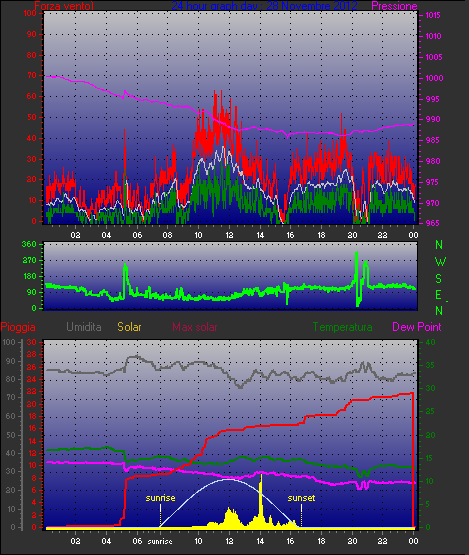The width and height of the screenshot is (469, 555).
Task: Click the 'S' compass direction letter
Action: pyautogui.click(x=439, y=279)
